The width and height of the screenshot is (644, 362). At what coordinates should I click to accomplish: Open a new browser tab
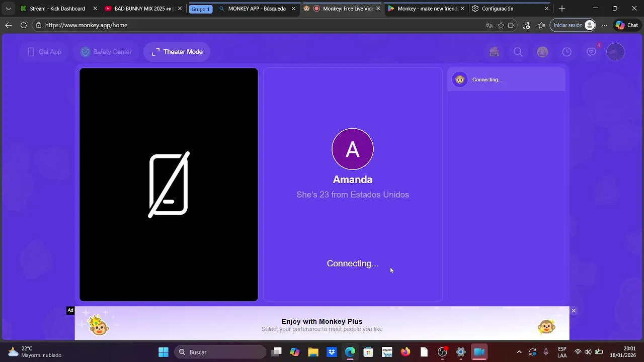562,9
